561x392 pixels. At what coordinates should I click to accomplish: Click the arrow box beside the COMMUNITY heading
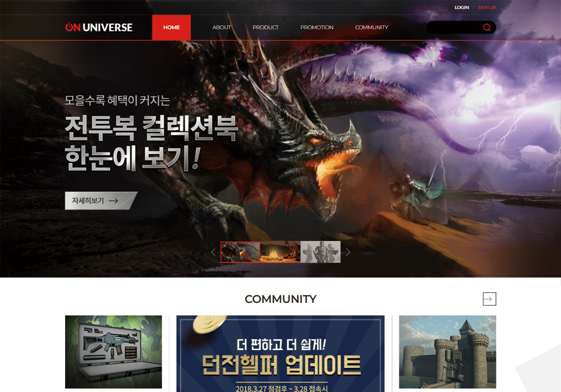click(489, 299)
